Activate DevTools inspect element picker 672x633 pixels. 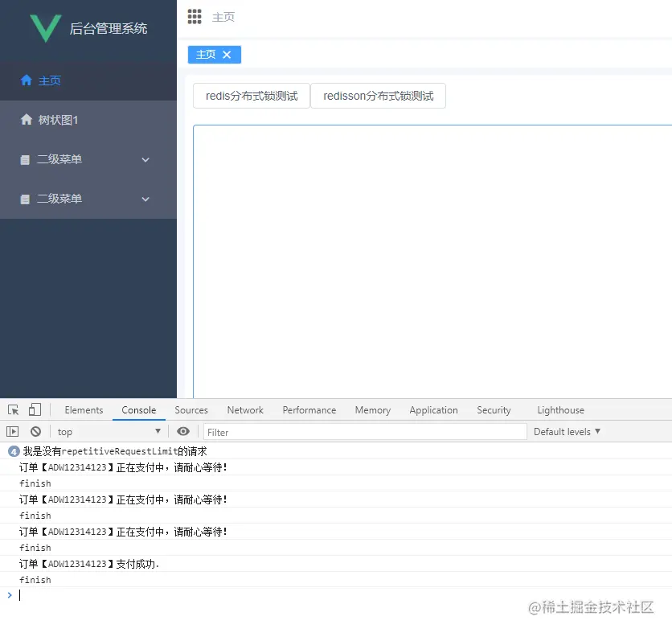click(x=14, y=410)
